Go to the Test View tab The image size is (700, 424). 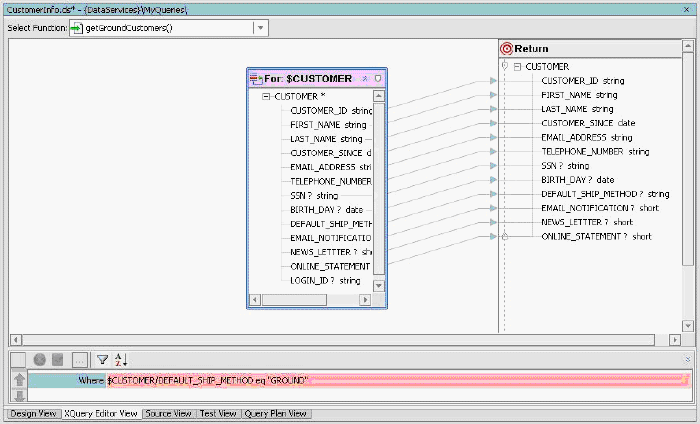218,414
